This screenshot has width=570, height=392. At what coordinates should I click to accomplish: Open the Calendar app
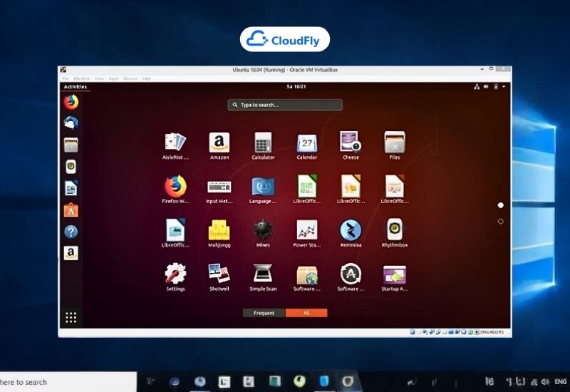(x=307, y=145)
